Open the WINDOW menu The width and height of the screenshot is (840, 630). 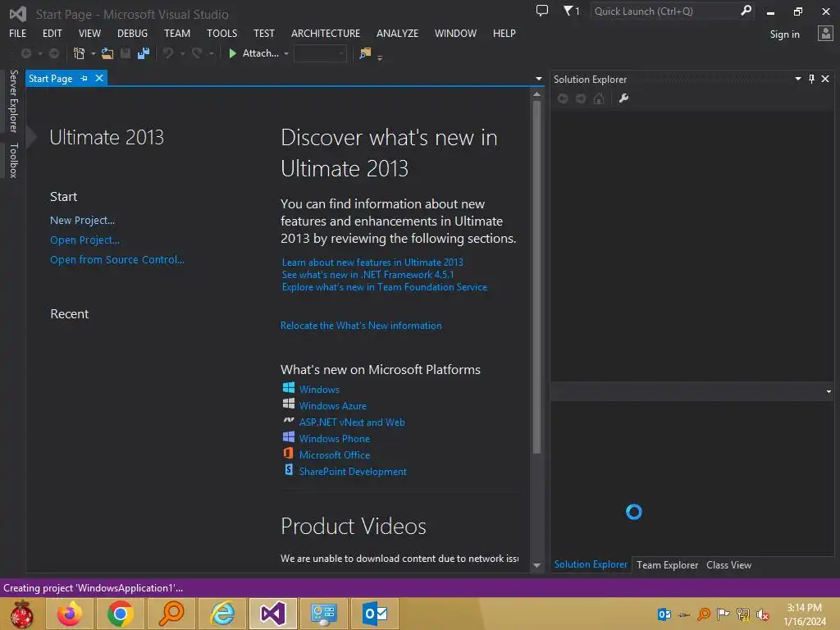pos(455,33)
